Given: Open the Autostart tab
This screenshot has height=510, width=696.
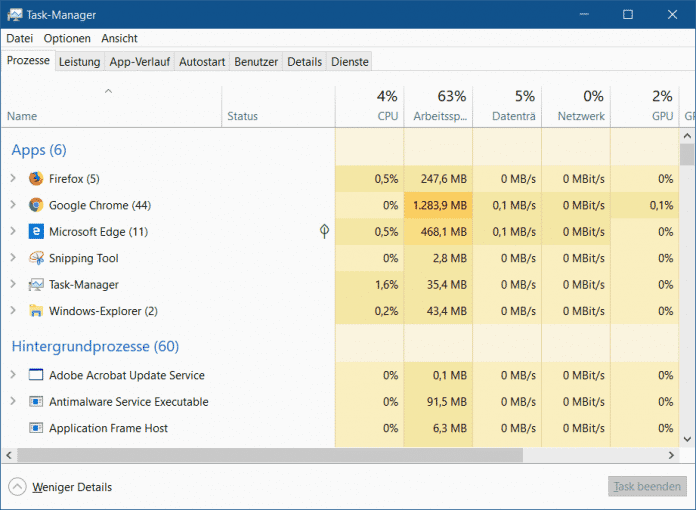Looking at the screenshot, I should [x=202, y=62].
